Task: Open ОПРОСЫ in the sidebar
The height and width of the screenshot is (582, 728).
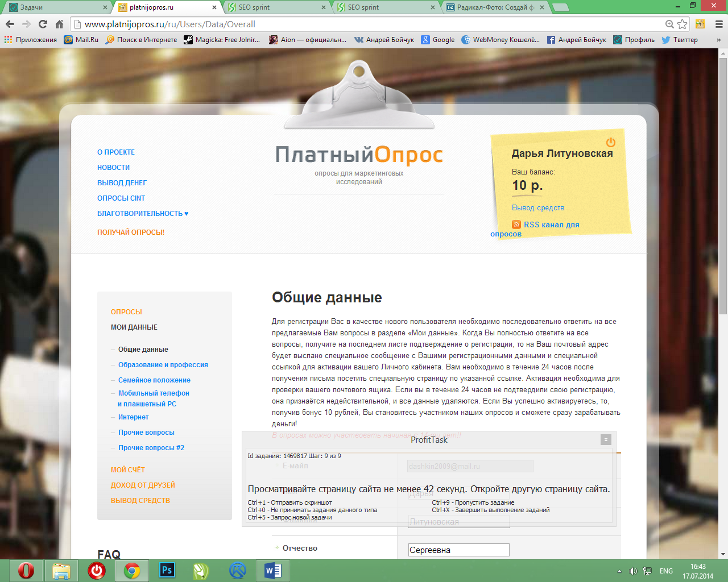Action: click(x=126, y=312)
